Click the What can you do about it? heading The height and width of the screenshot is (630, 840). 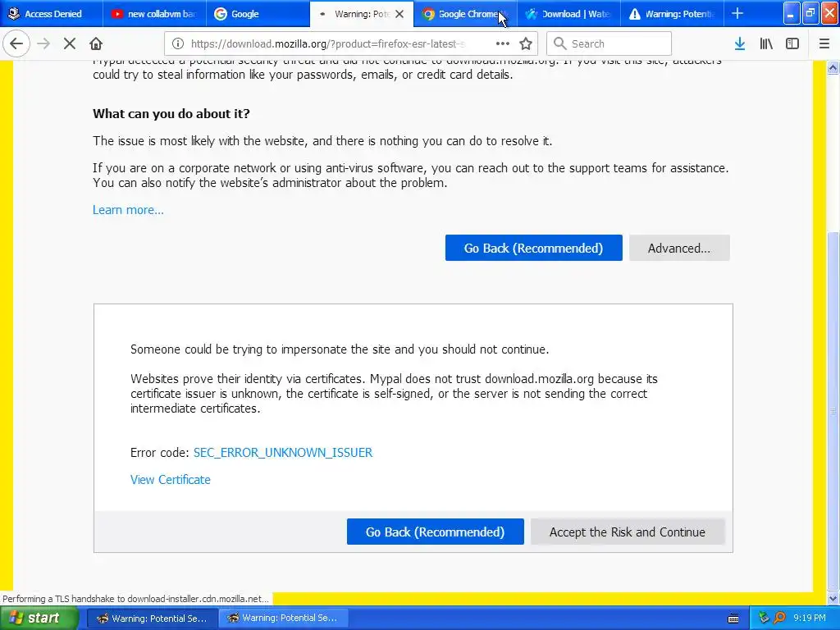click(171, 113)
